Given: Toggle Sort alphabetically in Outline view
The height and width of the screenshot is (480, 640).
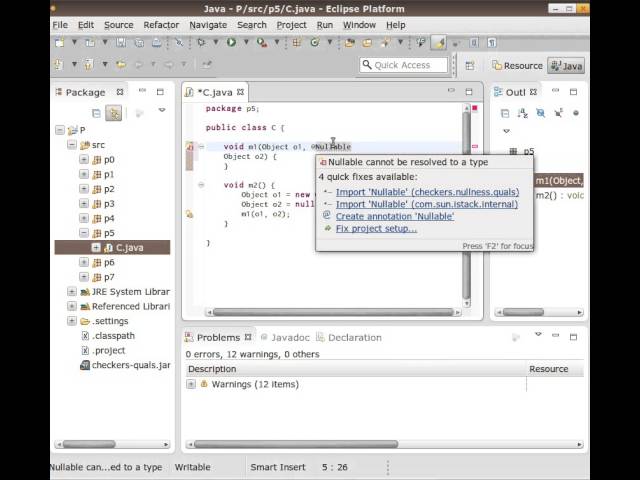Looking at the screenshot, I should click(522, 113).
